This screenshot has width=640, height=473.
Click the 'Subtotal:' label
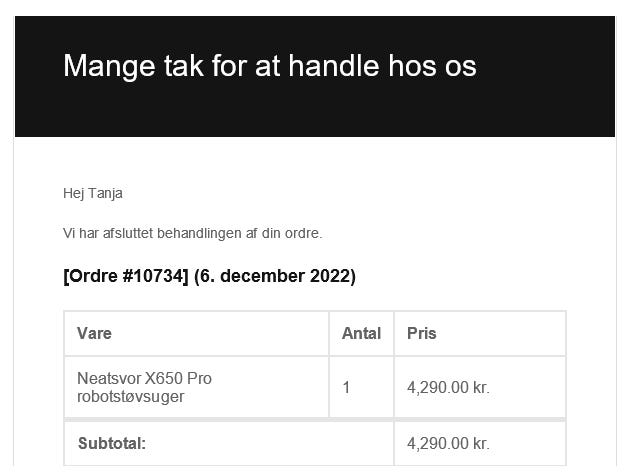tap(112, 443)
